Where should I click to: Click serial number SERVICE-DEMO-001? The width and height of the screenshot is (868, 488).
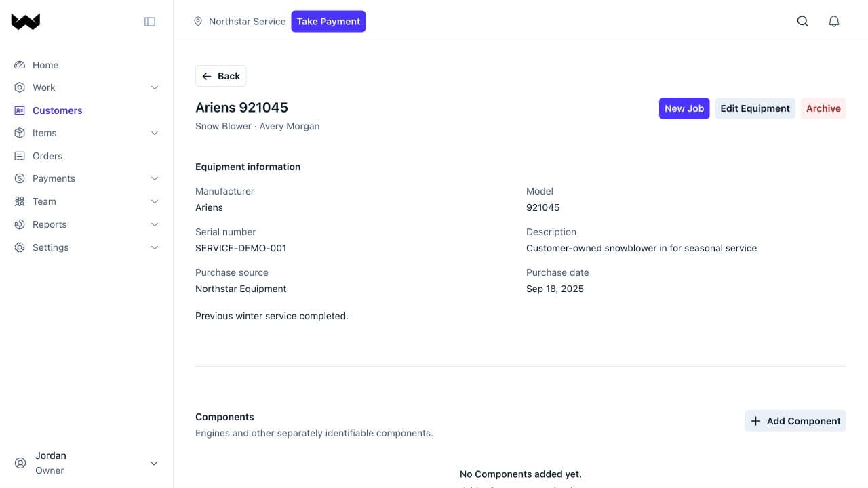pos(241,248)
